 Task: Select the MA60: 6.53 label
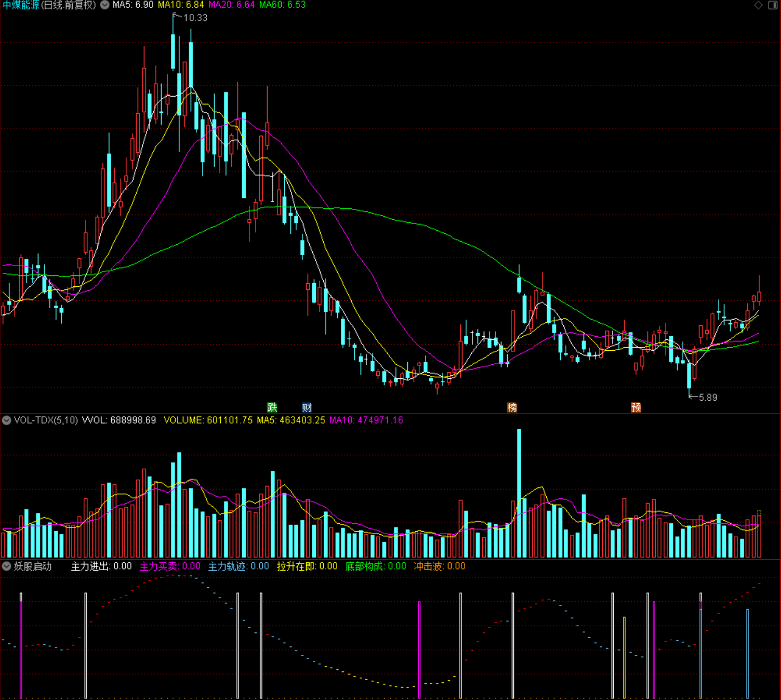(x=283, y=5)
